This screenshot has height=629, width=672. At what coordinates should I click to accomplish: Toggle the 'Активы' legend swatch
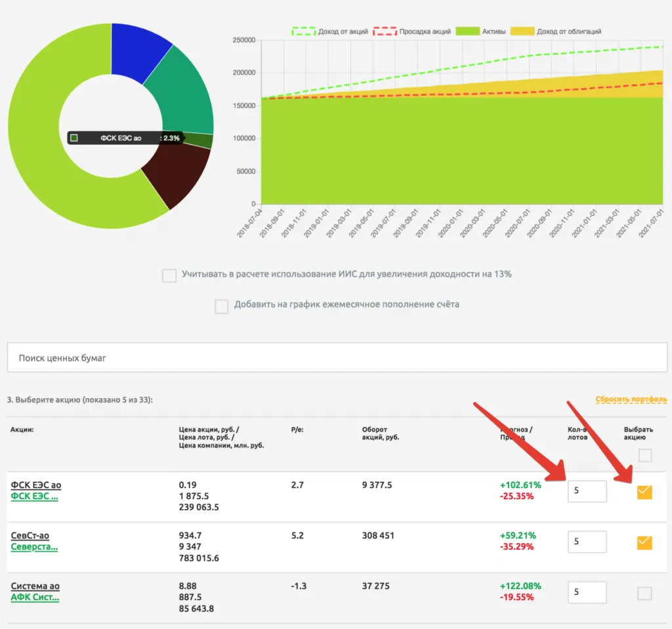pos(468,31)
